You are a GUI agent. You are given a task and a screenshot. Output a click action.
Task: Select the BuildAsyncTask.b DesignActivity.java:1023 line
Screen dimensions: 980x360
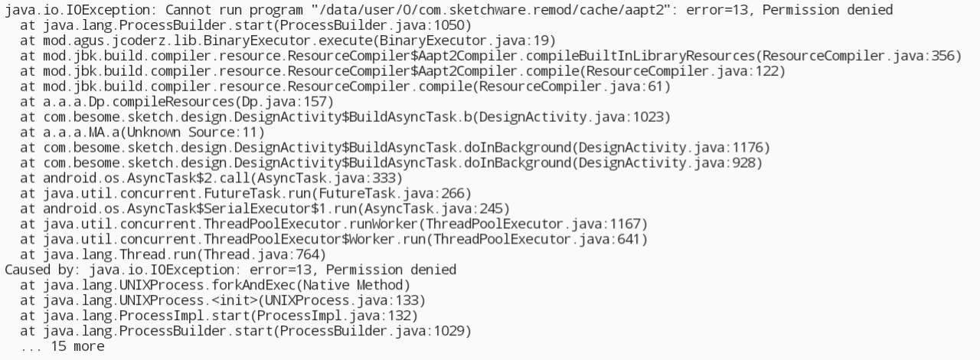[345, 117]
